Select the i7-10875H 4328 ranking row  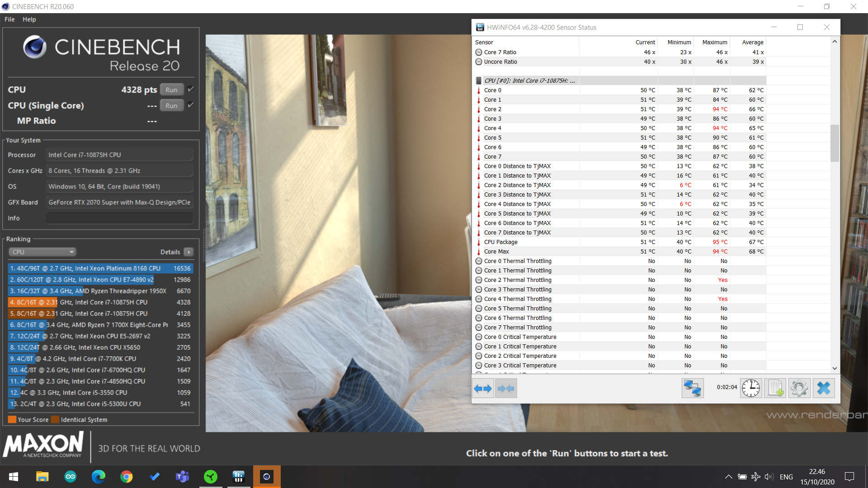click(100, 302)
